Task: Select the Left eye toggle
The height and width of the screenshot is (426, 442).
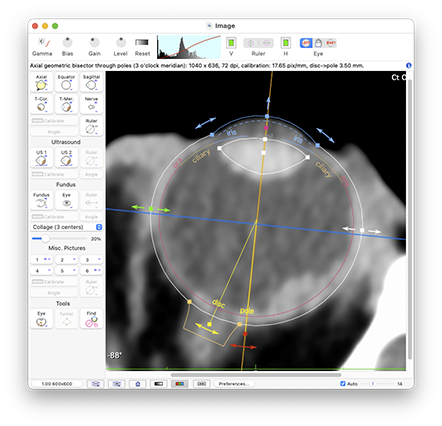Action: [306, 43]
